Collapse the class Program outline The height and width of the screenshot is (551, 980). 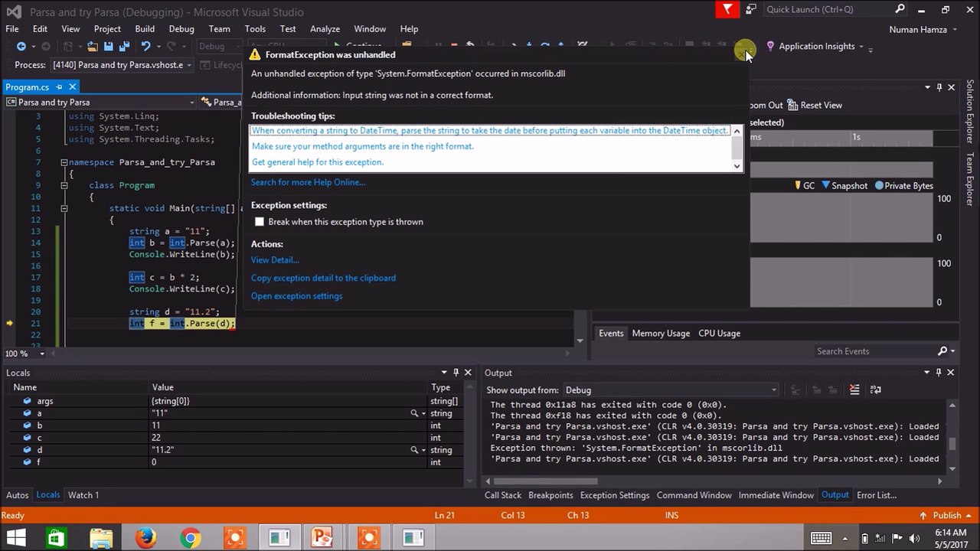(64, 185)
